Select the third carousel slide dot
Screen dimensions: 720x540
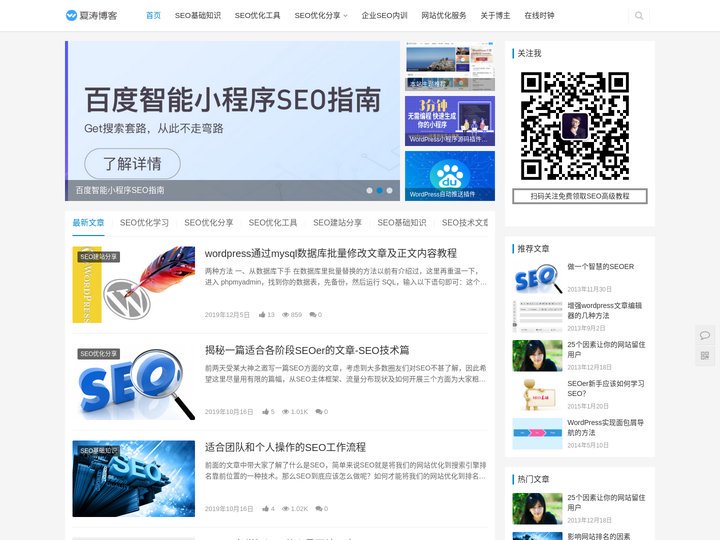click(389, 190)
